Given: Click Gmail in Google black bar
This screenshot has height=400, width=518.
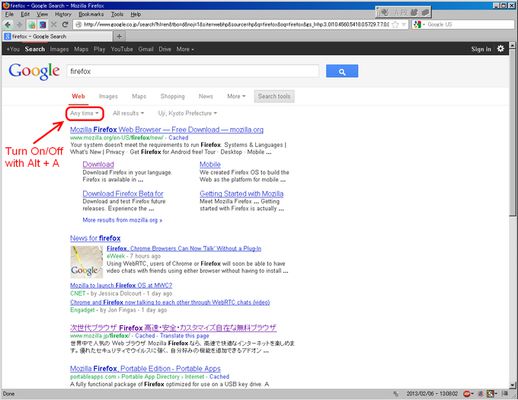Looking at the screenshot, I should (146, 49).
